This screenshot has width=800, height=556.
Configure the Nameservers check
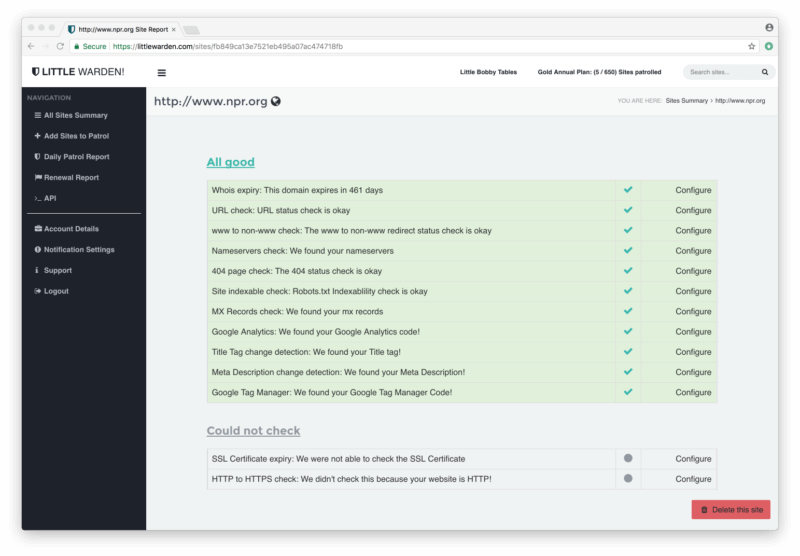pyautogui.click(x=693, y=251)
